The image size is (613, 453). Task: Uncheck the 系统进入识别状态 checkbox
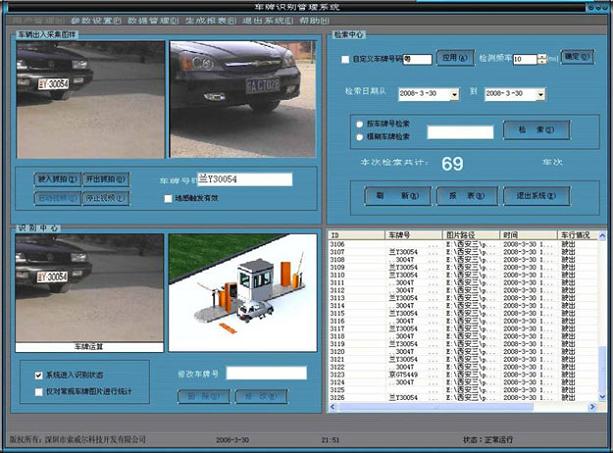pyautogui.click(x=38, y=374)
